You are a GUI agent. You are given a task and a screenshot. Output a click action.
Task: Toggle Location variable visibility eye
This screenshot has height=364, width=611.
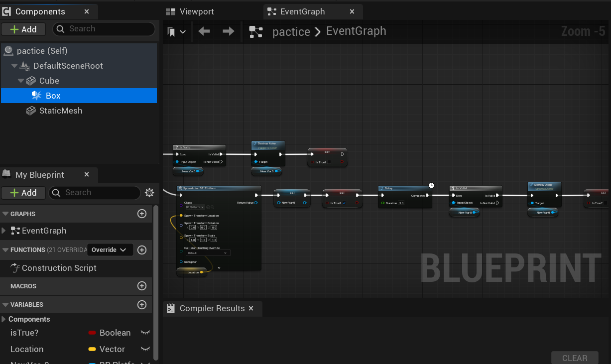point(145,349)
